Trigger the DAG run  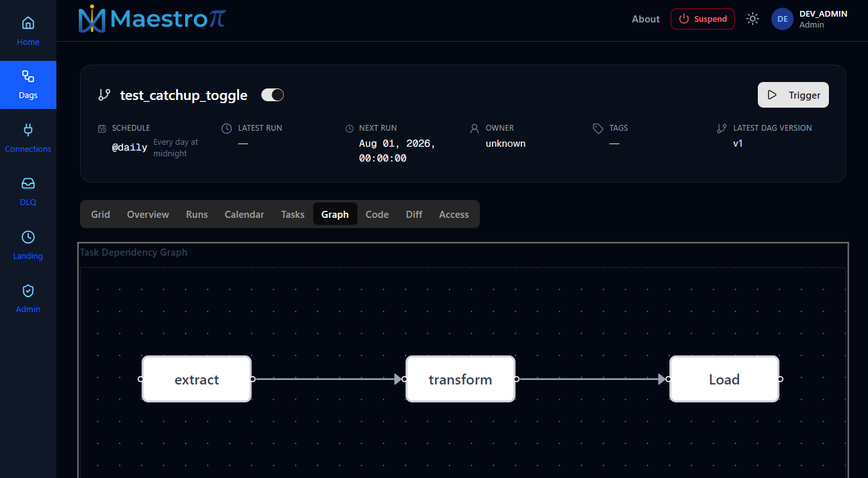click(x=793, y=95)
